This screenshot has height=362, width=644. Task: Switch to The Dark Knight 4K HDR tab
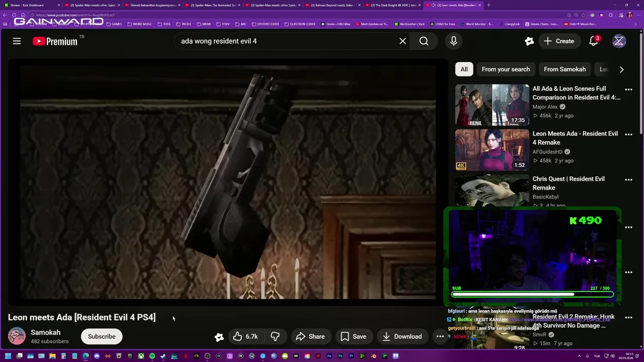(x=392, y=5)
